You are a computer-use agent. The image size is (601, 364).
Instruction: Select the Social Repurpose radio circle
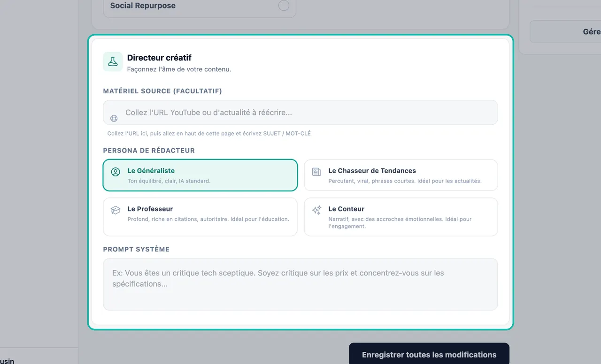284,6
